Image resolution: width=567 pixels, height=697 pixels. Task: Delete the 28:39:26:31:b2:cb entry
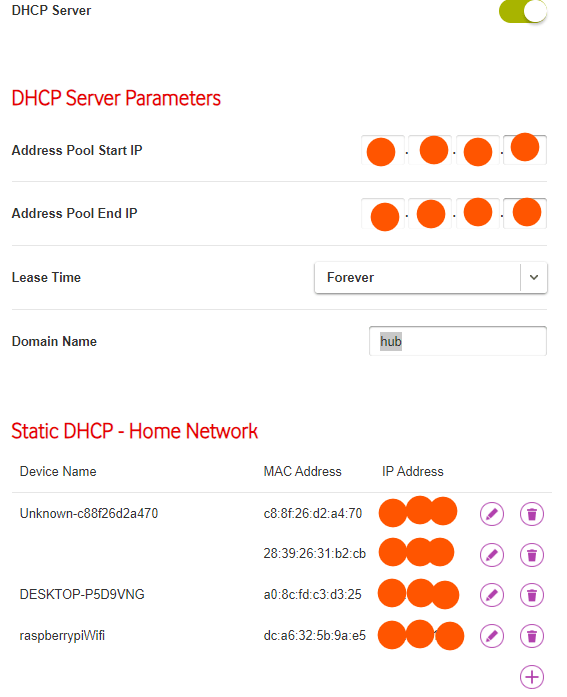click(532, 555)
